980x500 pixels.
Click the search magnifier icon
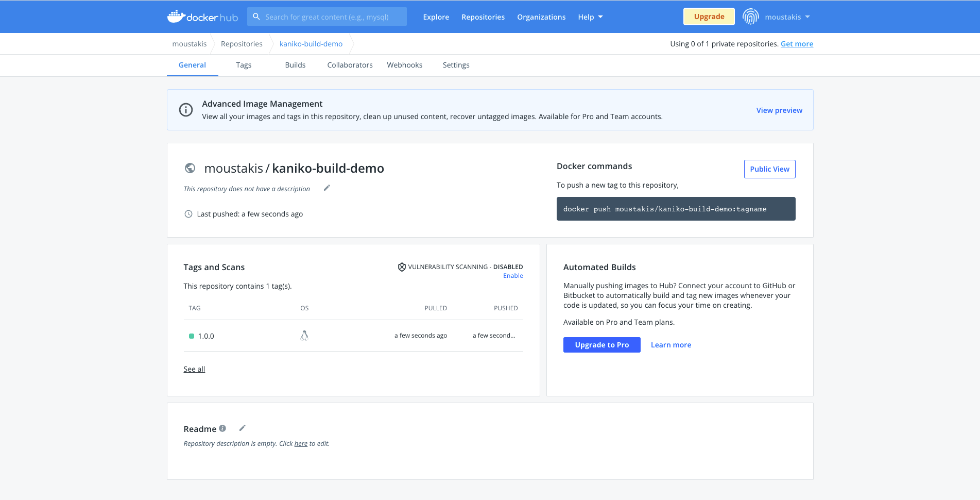[x=256, y=16]
